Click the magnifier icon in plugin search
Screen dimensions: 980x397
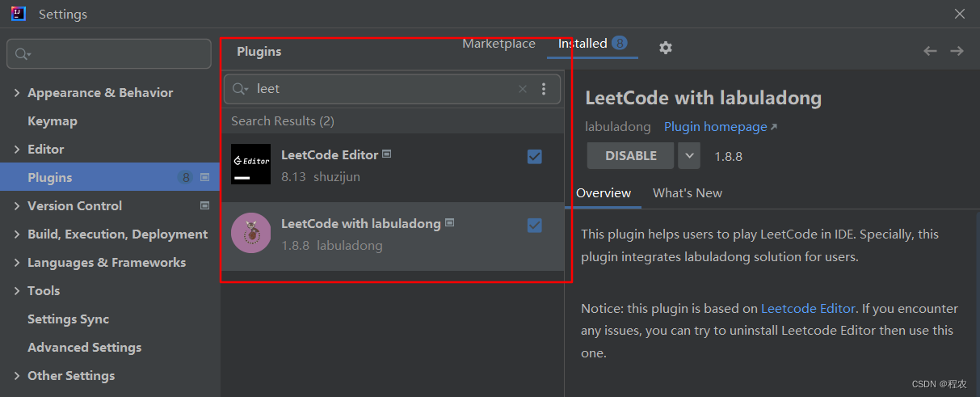[240, 89]
